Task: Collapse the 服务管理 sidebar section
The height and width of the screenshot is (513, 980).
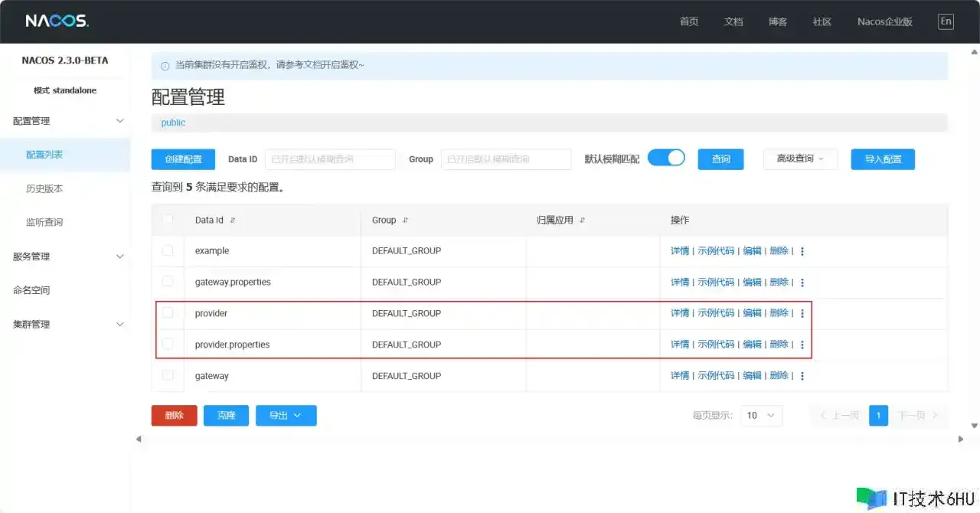Action: pos(119,256)
